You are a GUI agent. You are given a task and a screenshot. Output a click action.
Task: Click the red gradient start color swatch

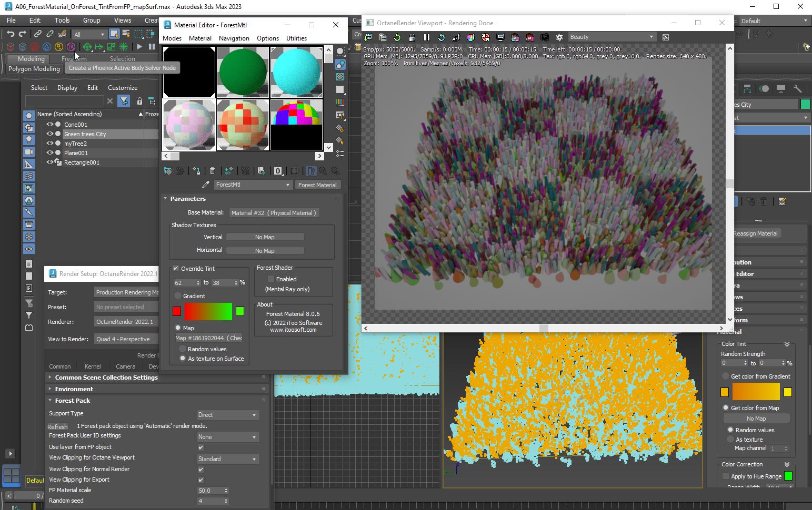tap(177, 312)
